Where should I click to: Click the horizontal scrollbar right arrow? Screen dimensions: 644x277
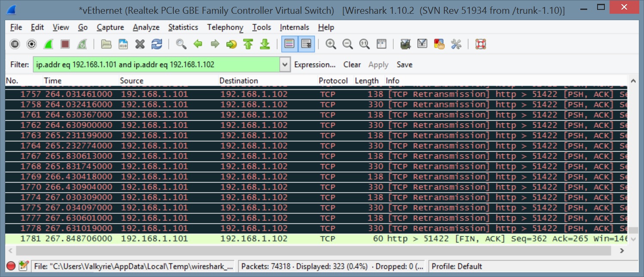tap(622, 250)
